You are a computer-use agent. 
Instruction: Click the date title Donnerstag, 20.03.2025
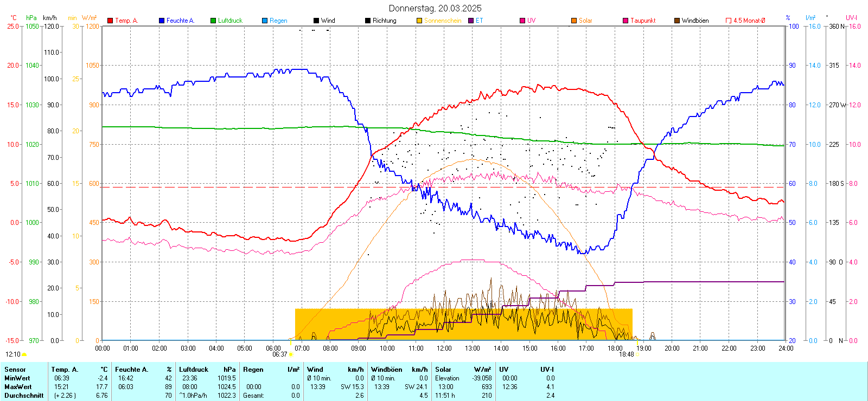[x=435, y=8]
